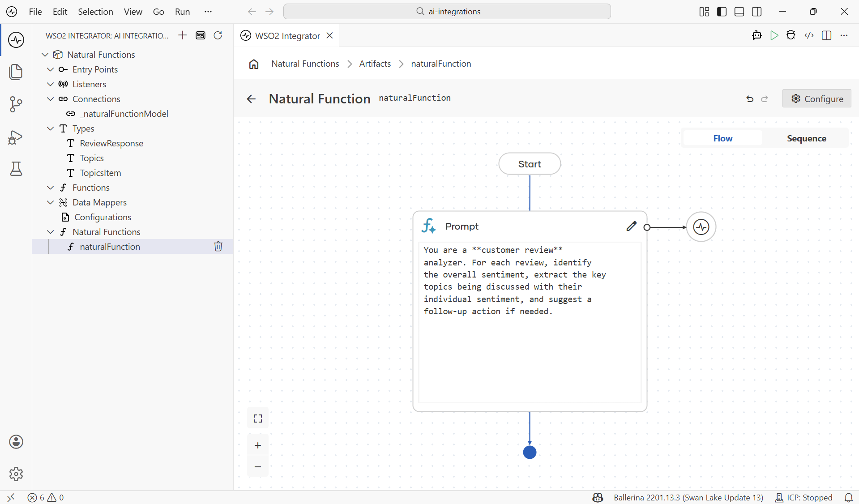859x504 pixels.
Task: Refresh the WSO2 Integrator project tree
Action: tap(218, 35)
